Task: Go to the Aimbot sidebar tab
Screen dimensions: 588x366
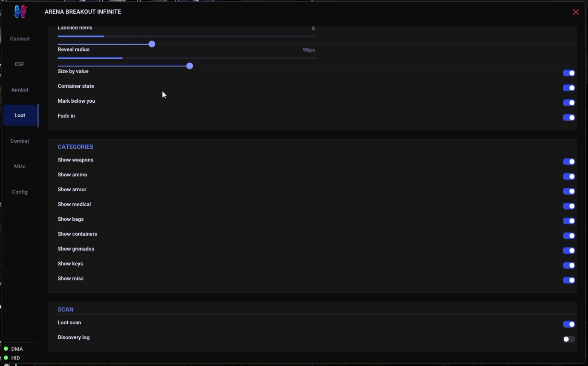Action: click(20, 90)
